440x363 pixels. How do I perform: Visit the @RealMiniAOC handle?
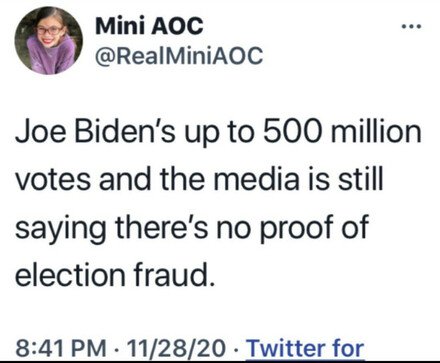(179, 56)
